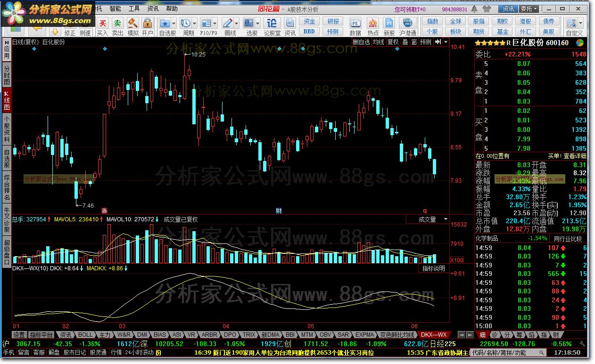Click the BBD button
Screen dimensions: 595x364
[x=309, y=32]
